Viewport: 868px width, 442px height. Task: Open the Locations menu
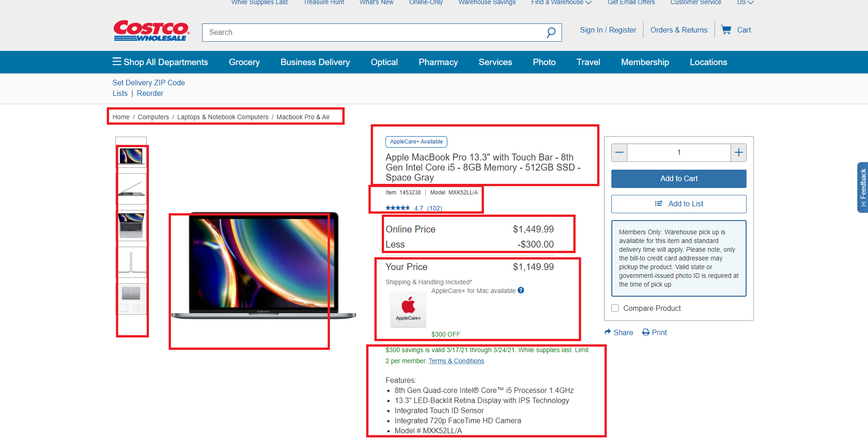709,62
